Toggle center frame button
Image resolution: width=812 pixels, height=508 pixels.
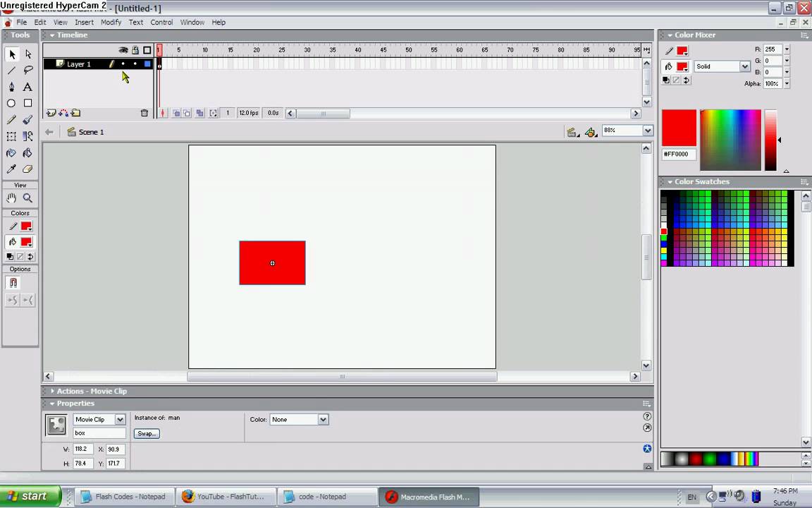(x=163, y=113)
